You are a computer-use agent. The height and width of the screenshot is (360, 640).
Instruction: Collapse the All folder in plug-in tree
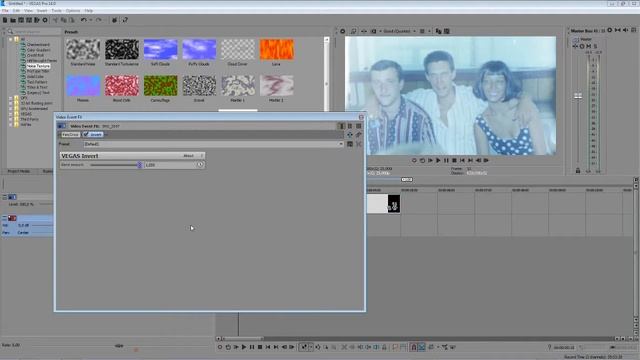click(x=11, y=39)
